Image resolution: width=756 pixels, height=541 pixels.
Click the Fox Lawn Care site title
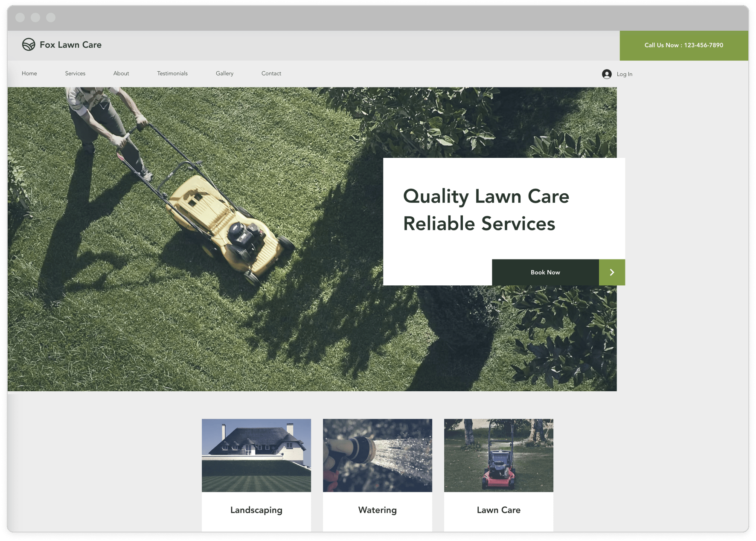(x=71, y=45)
